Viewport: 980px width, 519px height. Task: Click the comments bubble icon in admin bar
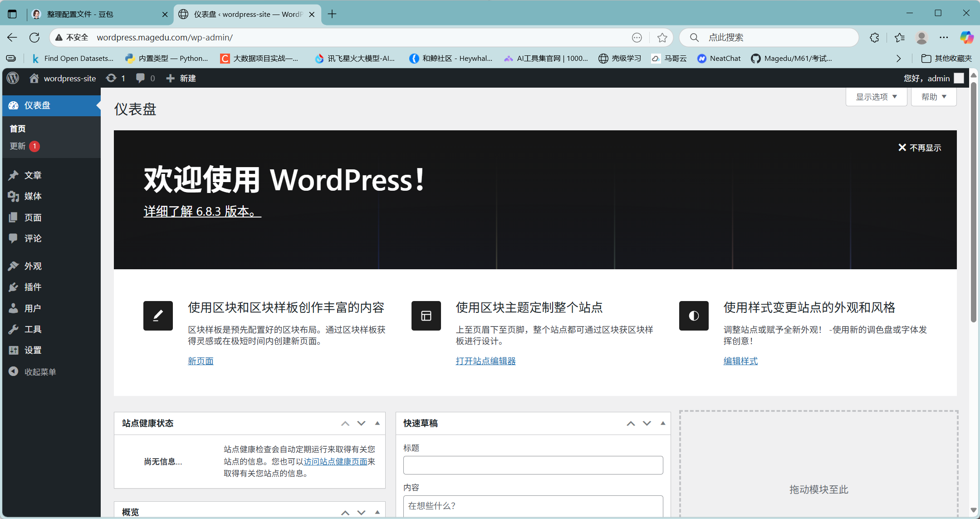(x=141, y=78)
